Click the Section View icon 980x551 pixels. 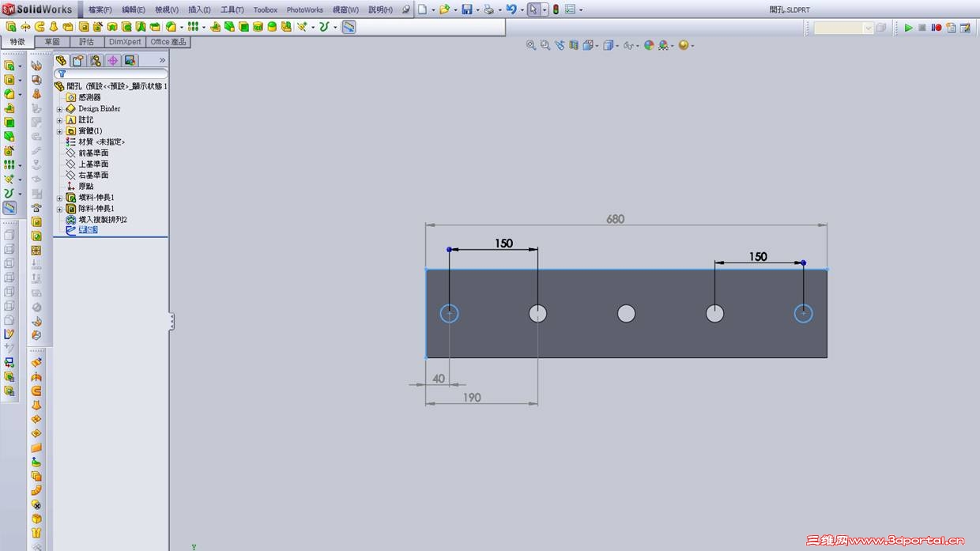click(x=574, y=45)
